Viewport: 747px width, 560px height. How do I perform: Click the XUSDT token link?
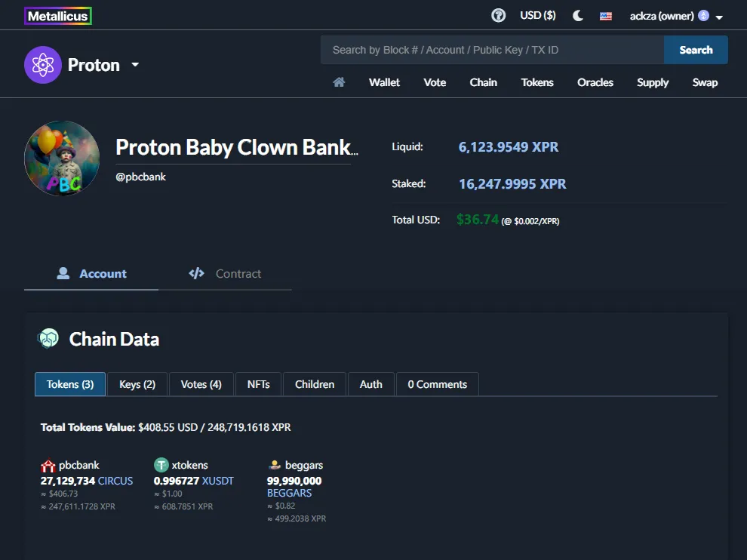218,481
